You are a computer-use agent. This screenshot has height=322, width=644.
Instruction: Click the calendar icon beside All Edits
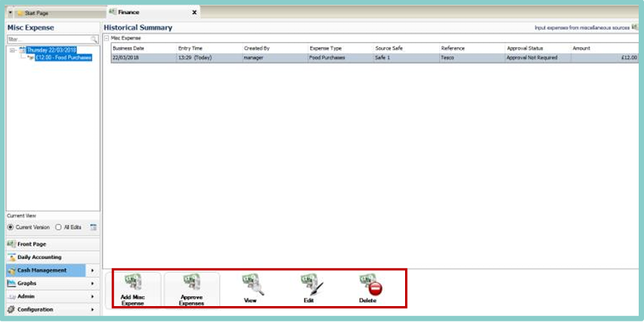93,227
